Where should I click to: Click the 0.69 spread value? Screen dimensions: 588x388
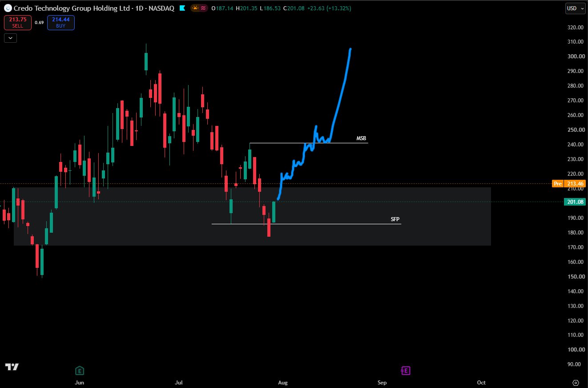pyautogui.click(x=39, y=23)
